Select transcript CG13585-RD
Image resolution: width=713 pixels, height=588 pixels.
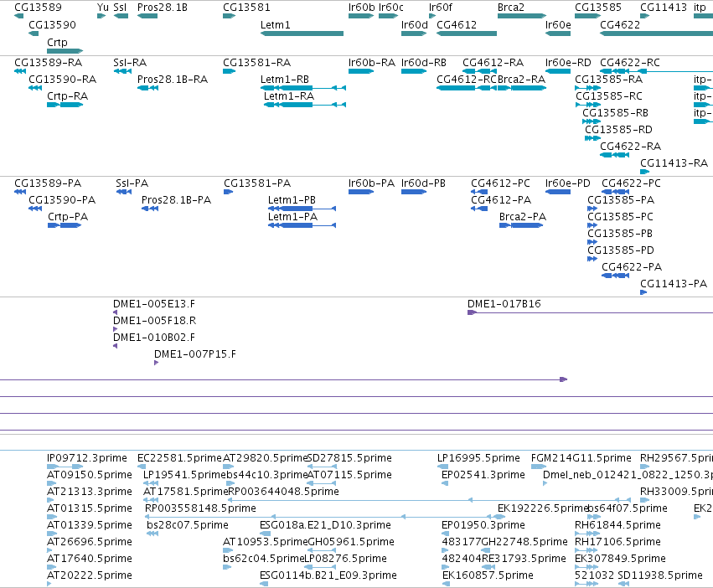618,130
